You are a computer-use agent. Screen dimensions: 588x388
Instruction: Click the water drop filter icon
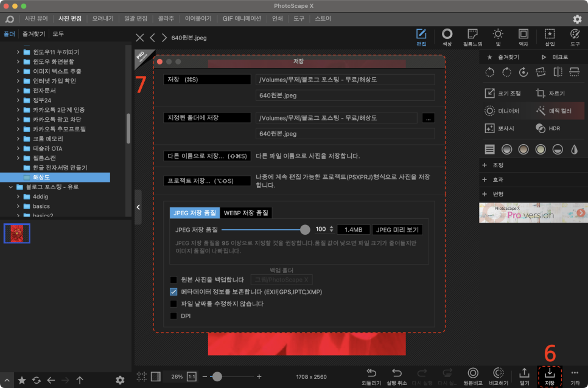(574, 150)
